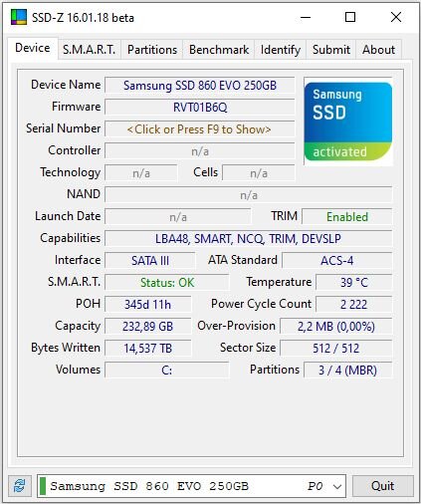The image size is (421, 504).
Task: Click the Sector Size value 512 / 512
Action: click(336, 349)
